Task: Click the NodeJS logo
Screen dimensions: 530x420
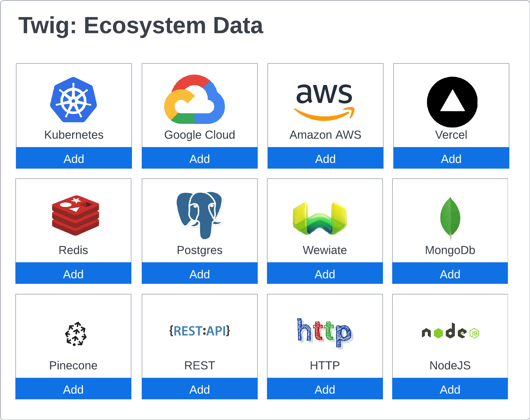Action: point(450,331)
